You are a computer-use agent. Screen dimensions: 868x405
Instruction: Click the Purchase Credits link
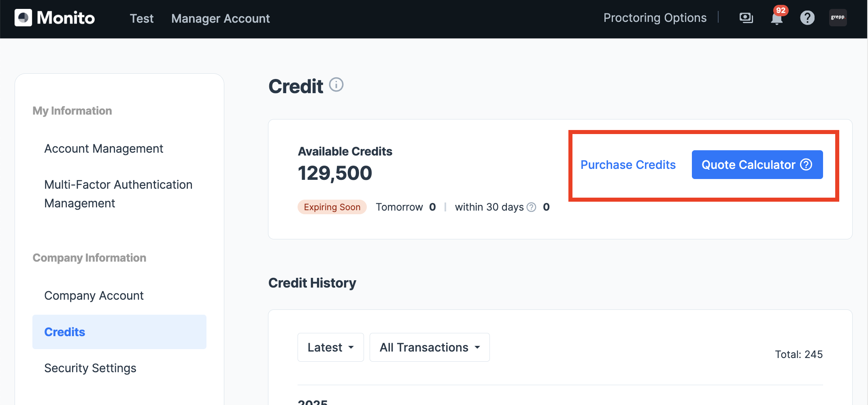[x=628, y=165]
